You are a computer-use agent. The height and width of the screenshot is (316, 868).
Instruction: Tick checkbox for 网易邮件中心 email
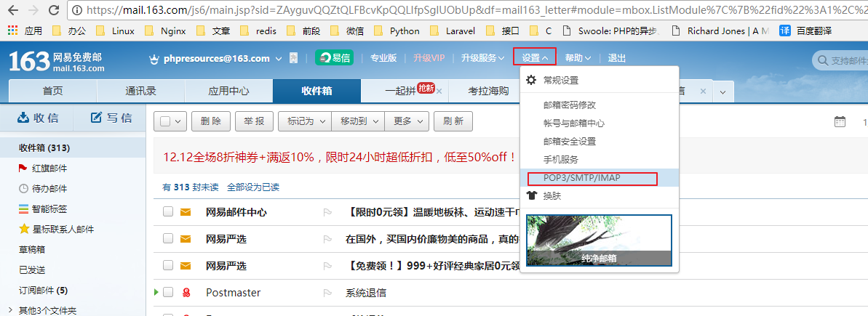(168, 212)
